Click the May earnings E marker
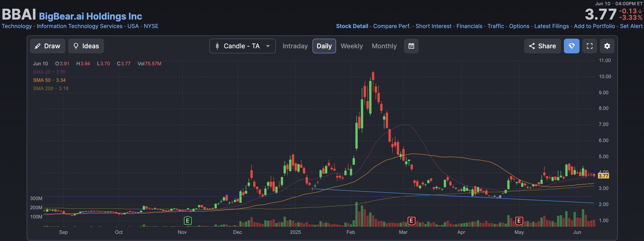Viewport: 644px width, 241px height. (x=519, y=221)
